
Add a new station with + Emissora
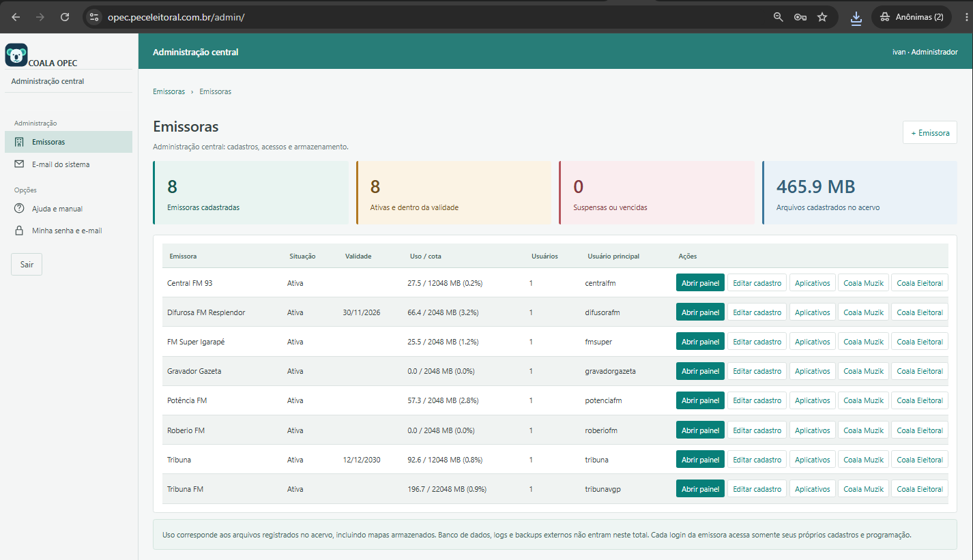pyautogui.click(x=929, y=133)
